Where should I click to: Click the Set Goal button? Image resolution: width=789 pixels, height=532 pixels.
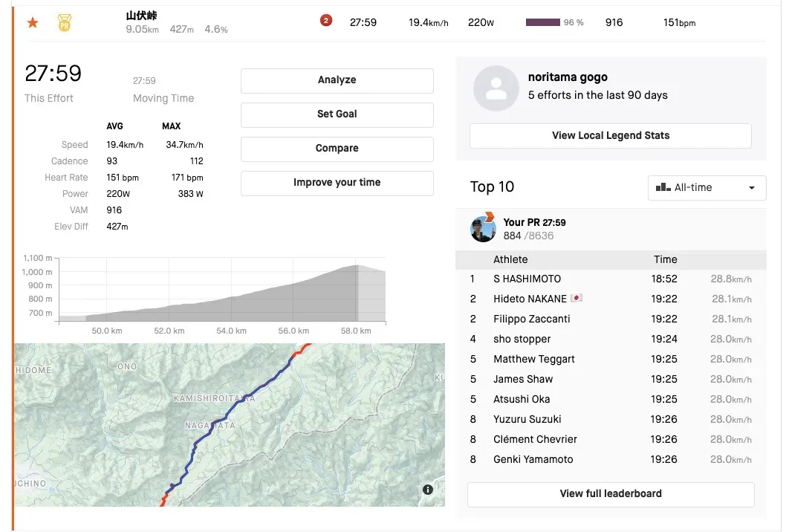point(337,114)
